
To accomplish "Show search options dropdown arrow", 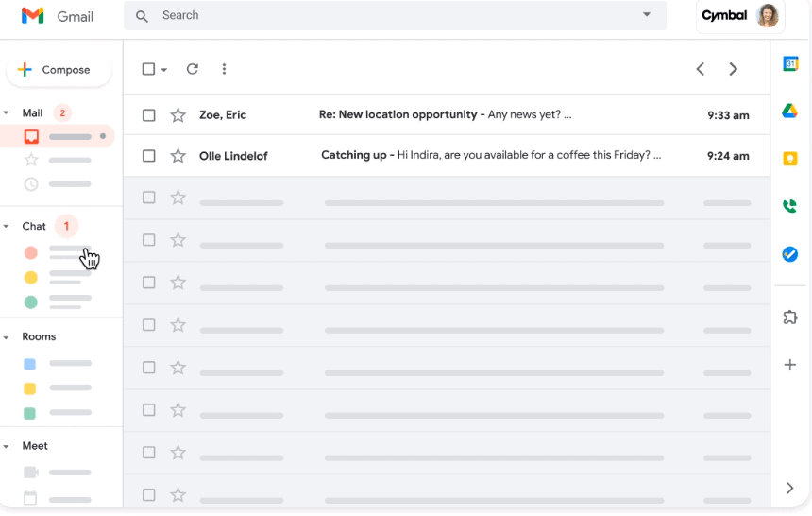I will coord(646,14).
